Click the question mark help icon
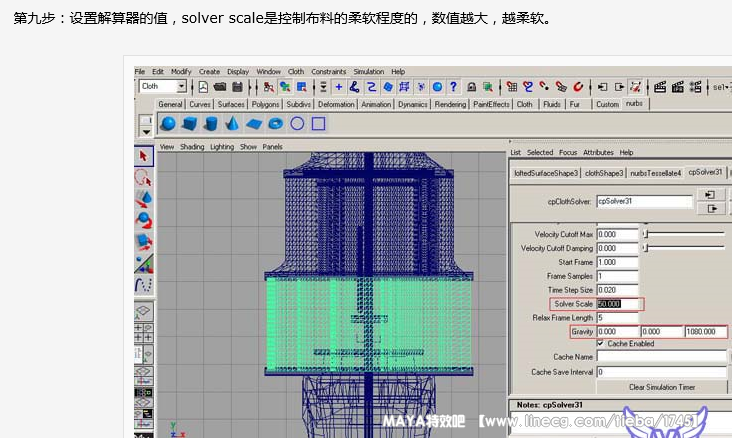 (453, 87)
